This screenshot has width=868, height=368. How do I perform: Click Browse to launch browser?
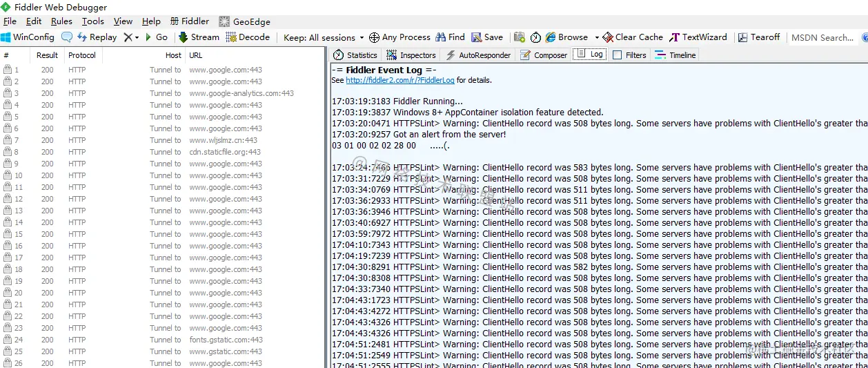coord(566,37)
